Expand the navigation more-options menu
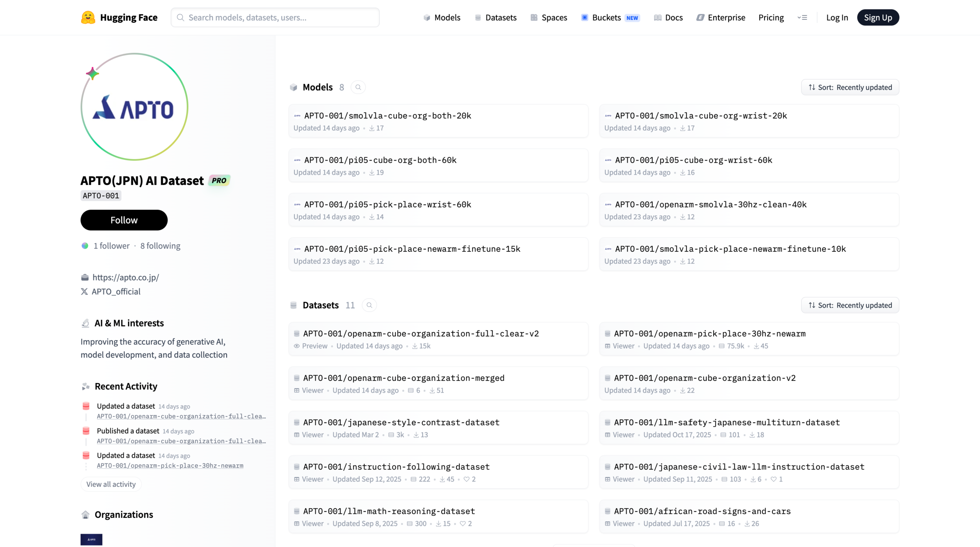 (802, 18)
